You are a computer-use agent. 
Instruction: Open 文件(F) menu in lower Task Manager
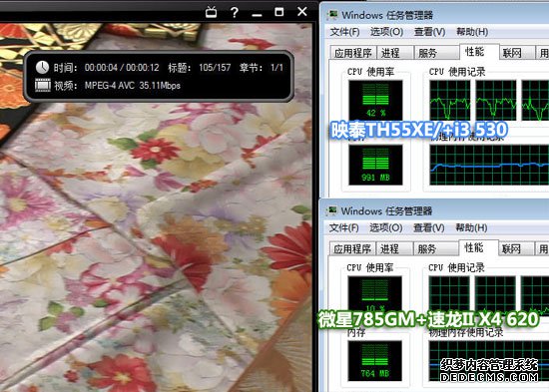(343, 228)
